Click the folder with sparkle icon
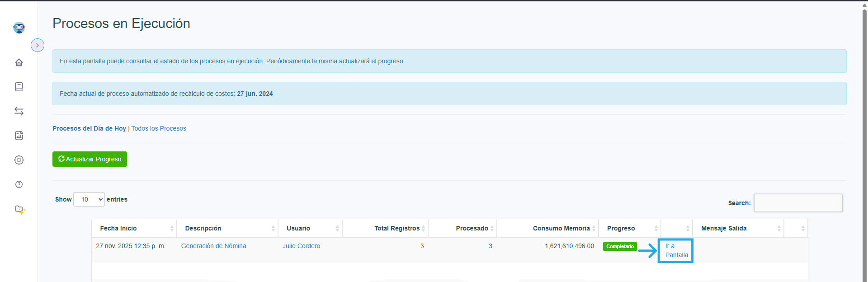868x282 pixels. [x=20, y=209]
